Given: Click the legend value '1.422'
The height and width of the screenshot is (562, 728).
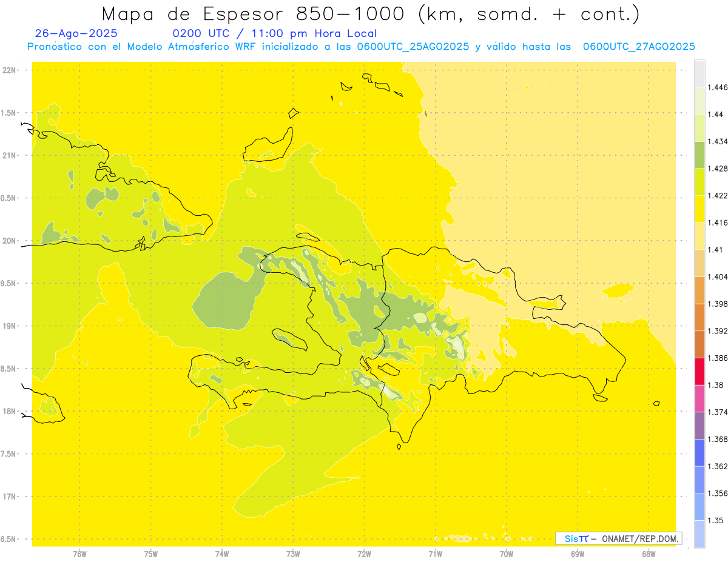Looking at the screenshot, I should pos(719,196).
